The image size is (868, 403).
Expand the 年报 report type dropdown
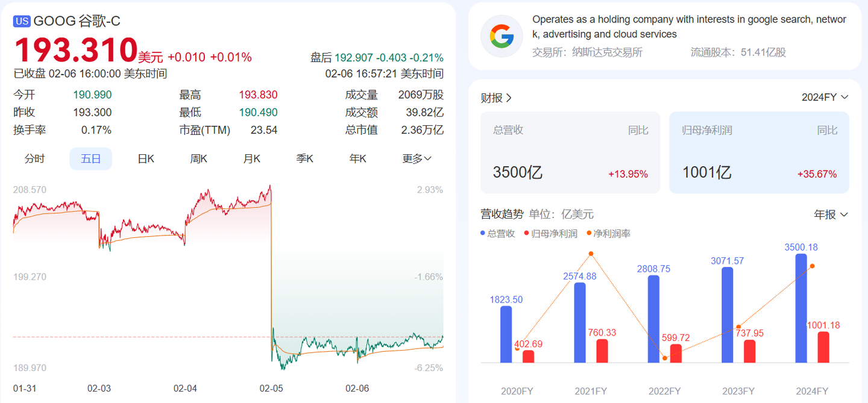[831, 214]
